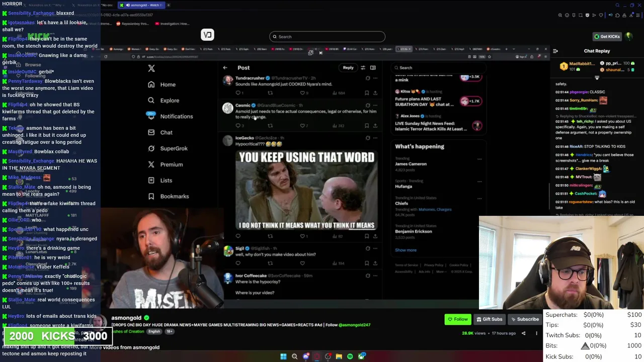Open reader view icon beside the filter icon

pyautogui.click(x=373, y=67)
